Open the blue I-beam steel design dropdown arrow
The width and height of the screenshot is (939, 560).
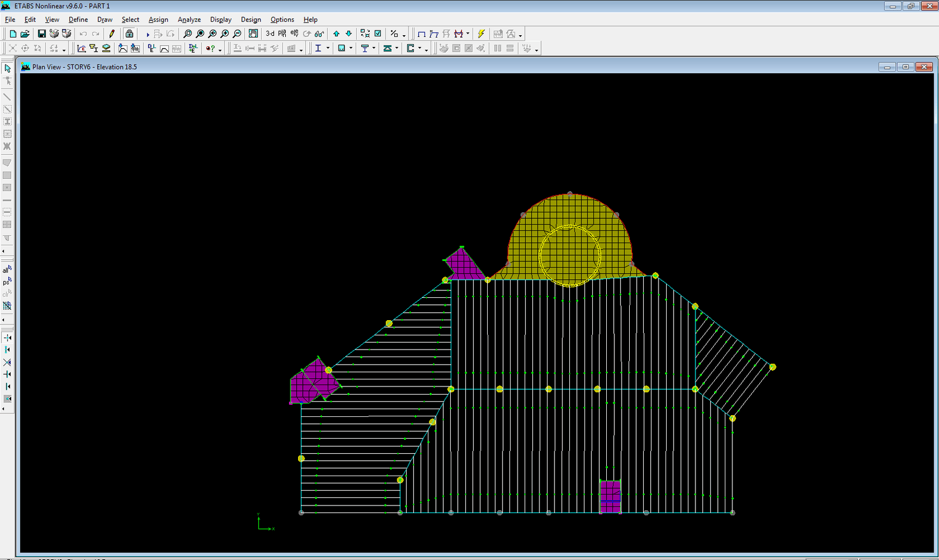pos(327,49)
